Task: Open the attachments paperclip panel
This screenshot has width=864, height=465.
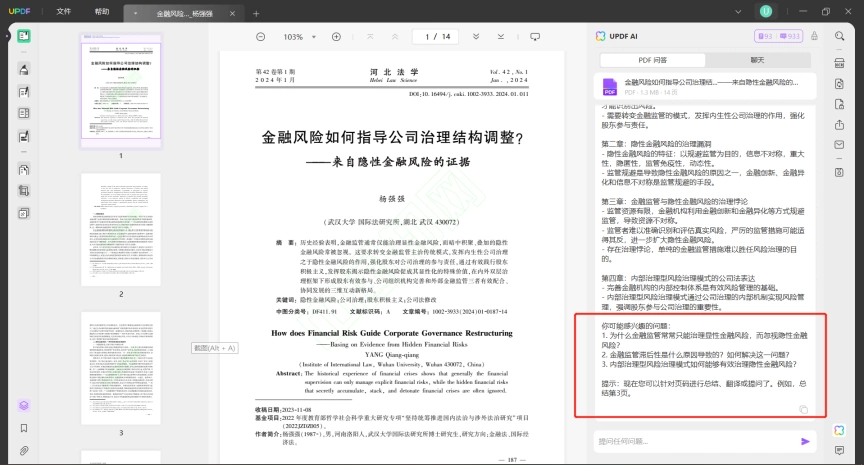Action: 24,451
